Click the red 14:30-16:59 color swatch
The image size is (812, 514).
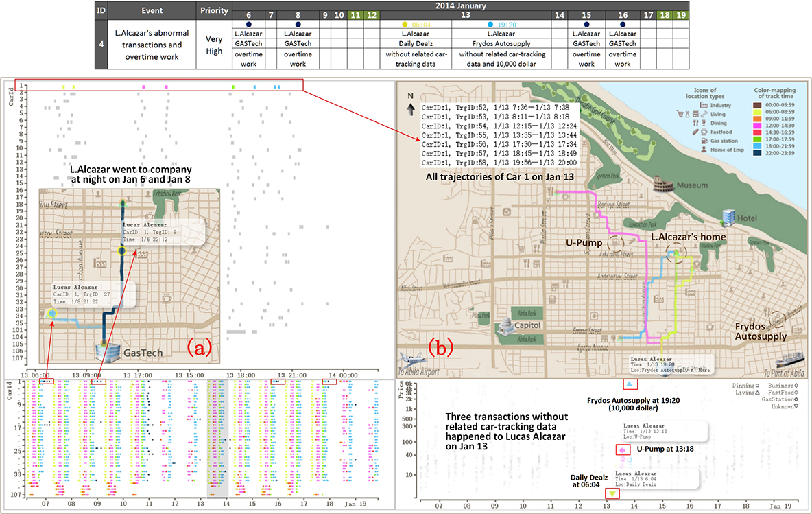point(757,132)
